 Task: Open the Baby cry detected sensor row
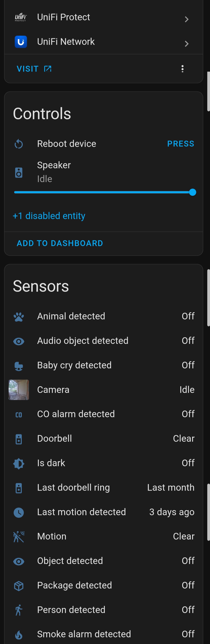click(104, 365)
